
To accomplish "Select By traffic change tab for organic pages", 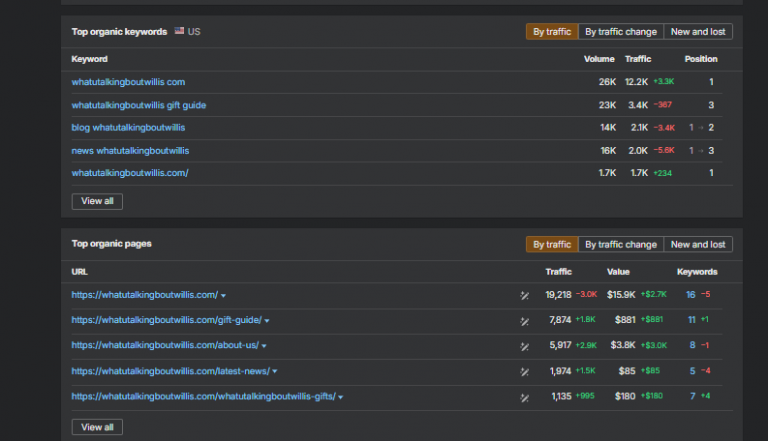I will point(621,244).
